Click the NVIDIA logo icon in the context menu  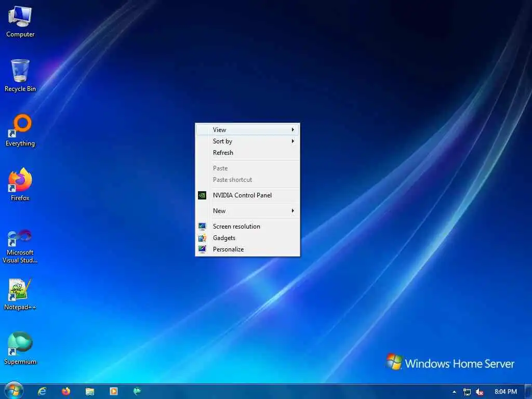[202, 195]
